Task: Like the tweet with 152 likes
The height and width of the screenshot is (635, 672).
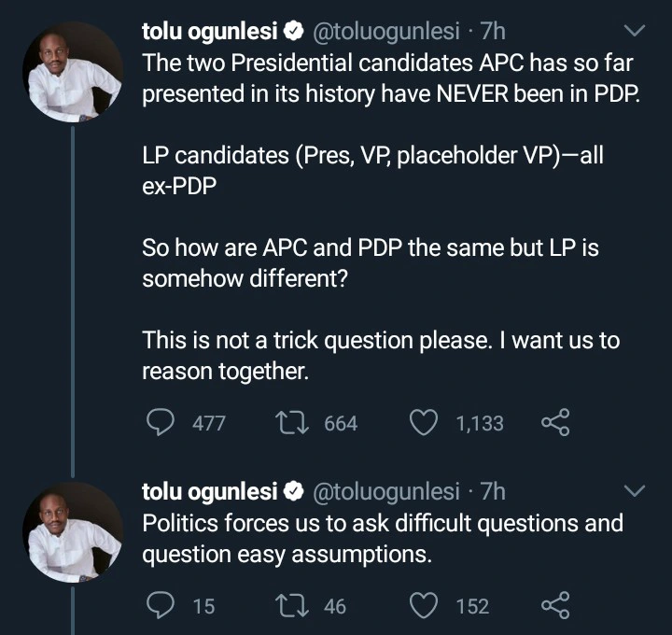Action: [x=425, y=606]
